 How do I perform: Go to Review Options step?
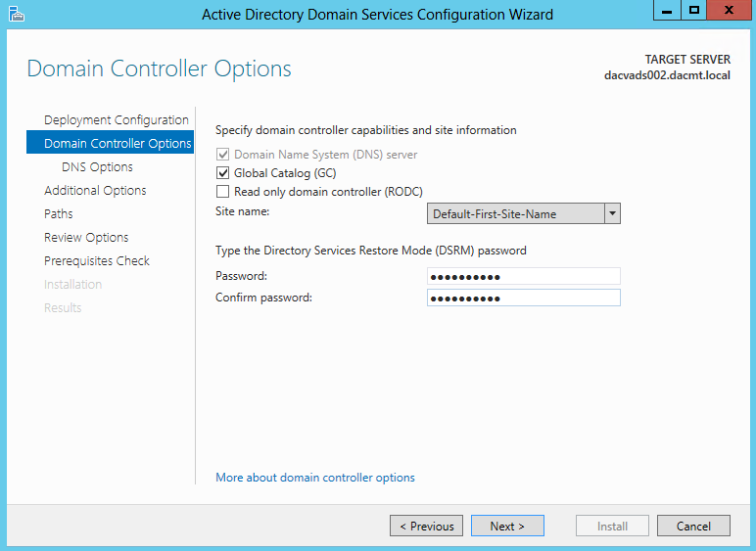pos(86,238)
